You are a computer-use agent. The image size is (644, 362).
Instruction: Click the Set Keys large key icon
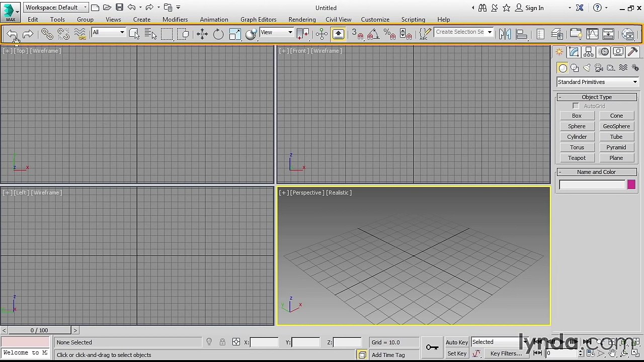(x=432, y=347)
